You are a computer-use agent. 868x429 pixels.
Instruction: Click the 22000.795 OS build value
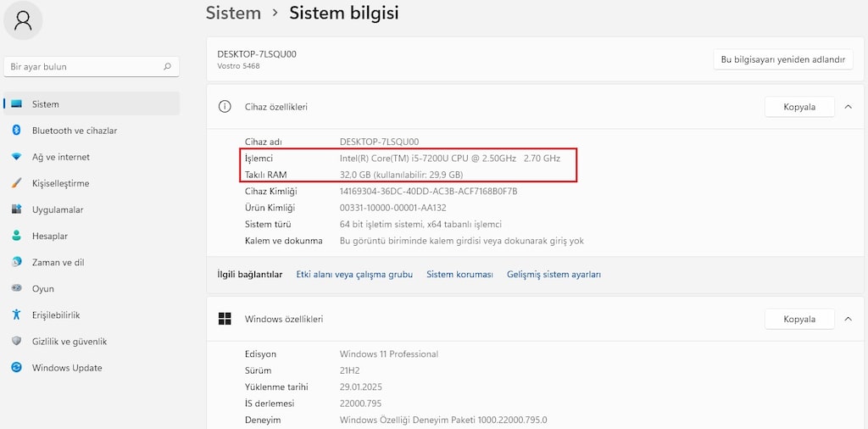tap(360, 404)
